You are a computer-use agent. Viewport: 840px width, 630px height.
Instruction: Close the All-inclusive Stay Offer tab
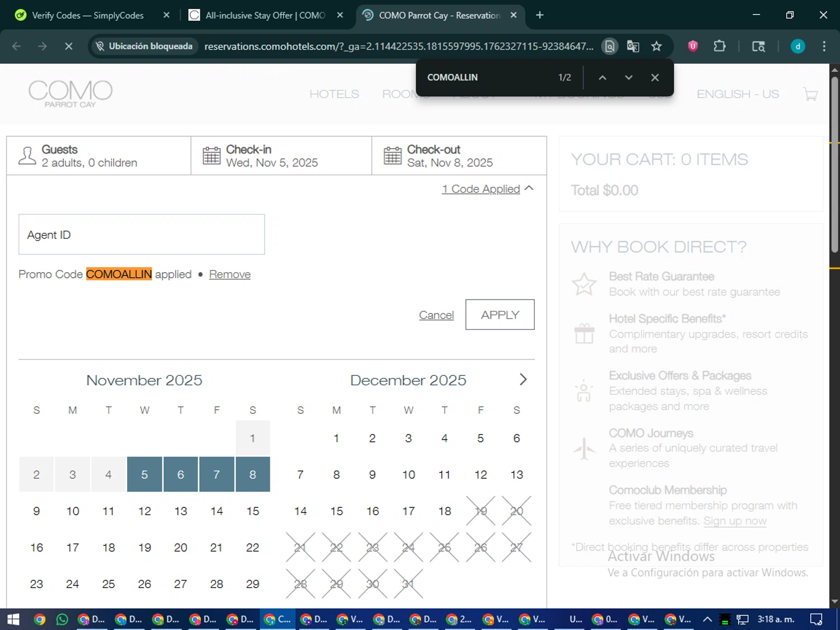[x=340, y=15]
